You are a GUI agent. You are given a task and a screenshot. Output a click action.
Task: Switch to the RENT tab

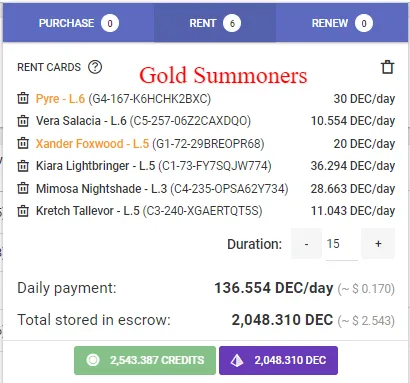click(x=215, y=23)
